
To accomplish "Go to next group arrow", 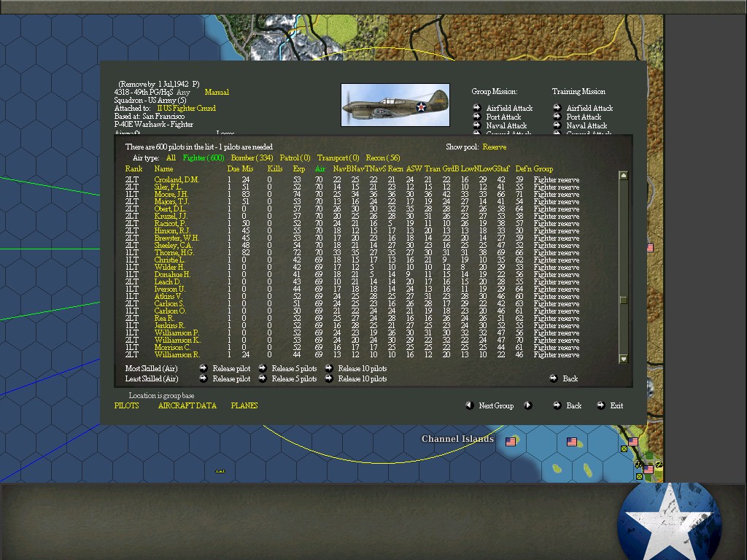I will tap(528, 405).
